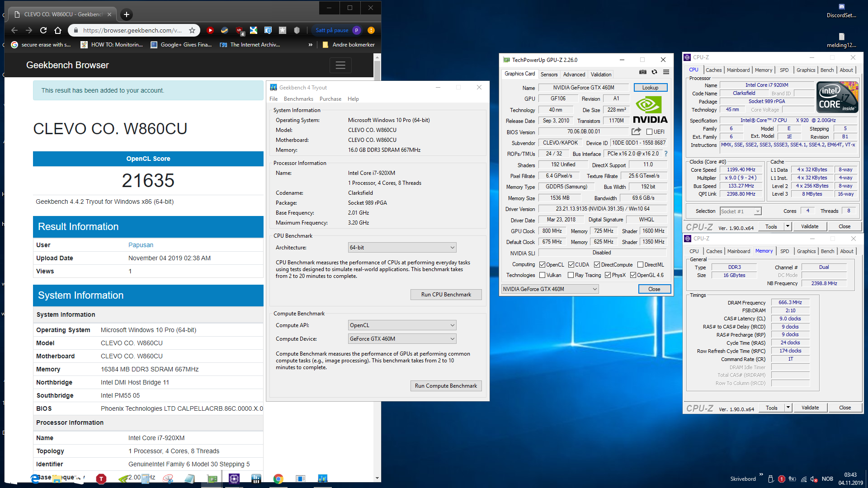The height and width of the screenshot is (488, 868).
Task: Click the battery power tray icon
Action: [793, 479]
